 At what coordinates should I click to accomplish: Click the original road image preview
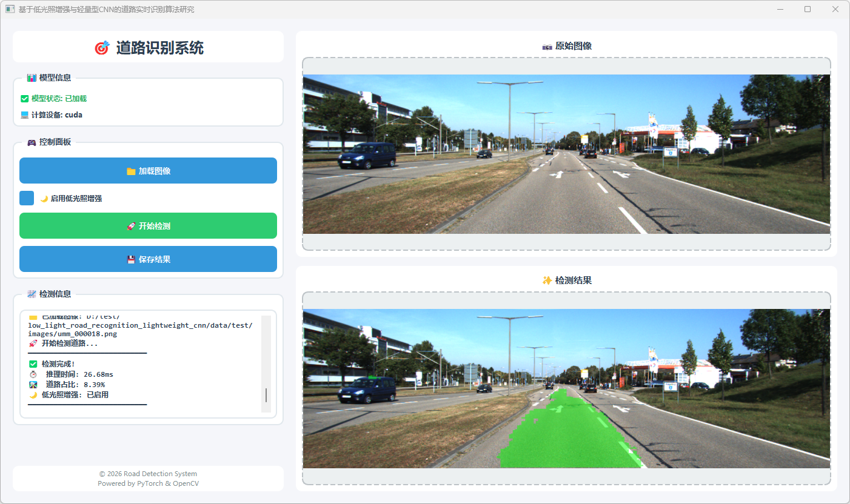click(x=566, y=154)
